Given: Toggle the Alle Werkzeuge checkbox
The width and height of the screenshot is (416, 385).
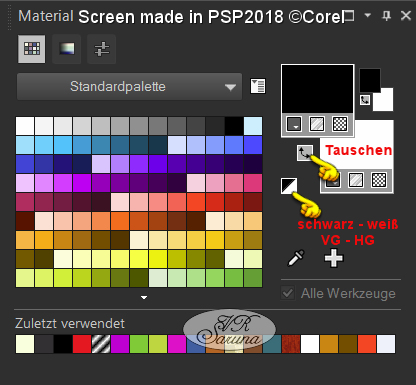Looking at the screenshot, I should [x=288, y=294].
